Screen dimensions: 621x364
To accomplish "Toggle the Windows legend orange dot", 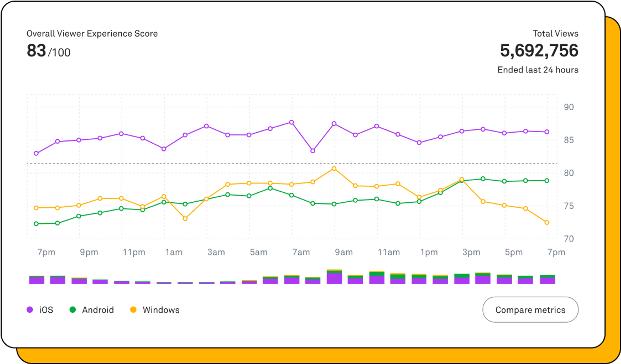I will click(133, 310).
